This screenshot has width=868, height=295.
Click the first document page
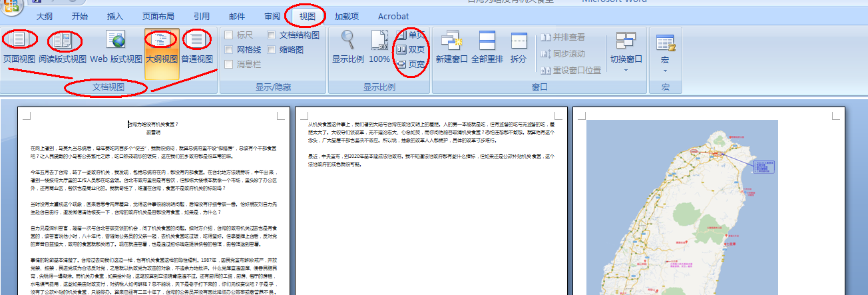click(x=153, y=201)
